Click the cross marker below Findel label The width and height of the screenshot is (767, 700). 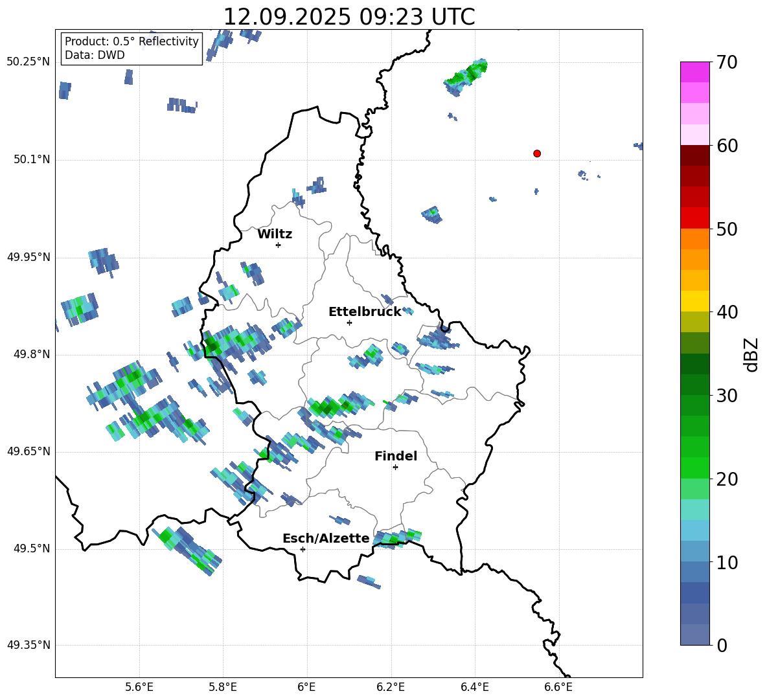coord(395,467)
